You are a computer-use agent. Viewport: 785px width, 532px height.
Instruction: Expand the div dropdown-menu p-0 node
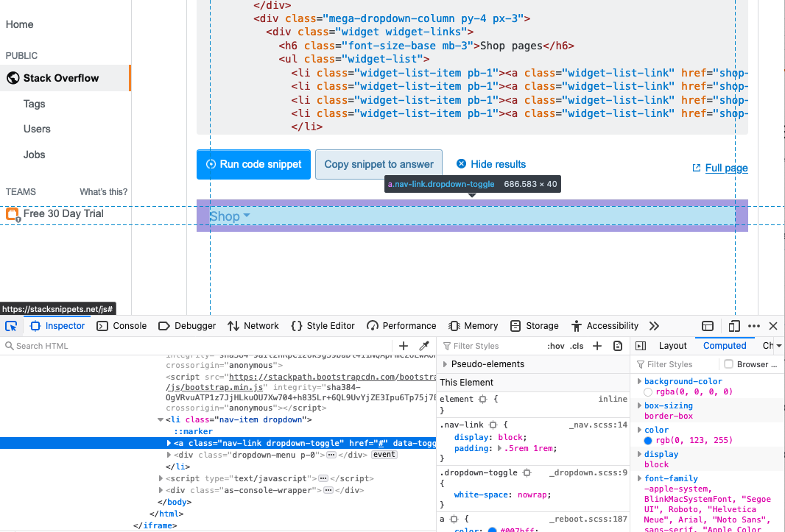pos(169,455)
